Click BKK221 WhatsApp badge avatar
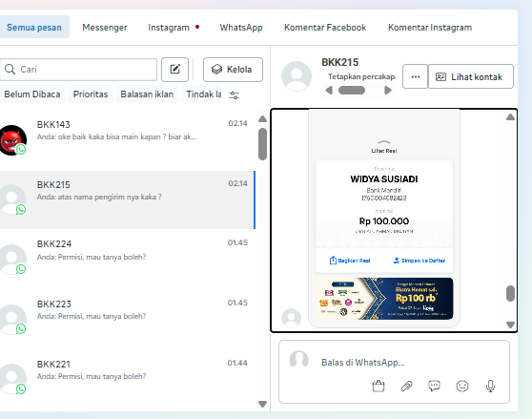The image size is (532, 419). [12, 379]
